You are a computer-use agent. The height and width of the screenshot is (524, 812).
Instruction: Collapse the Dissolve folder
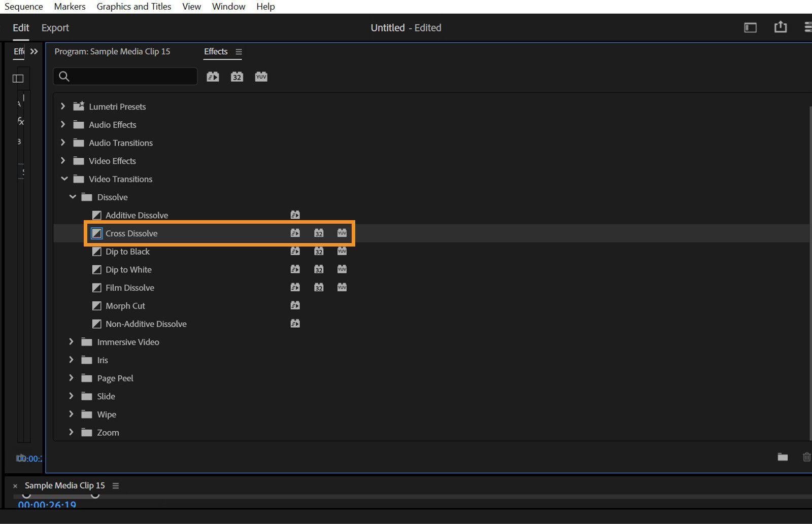(x=73, y=197)
